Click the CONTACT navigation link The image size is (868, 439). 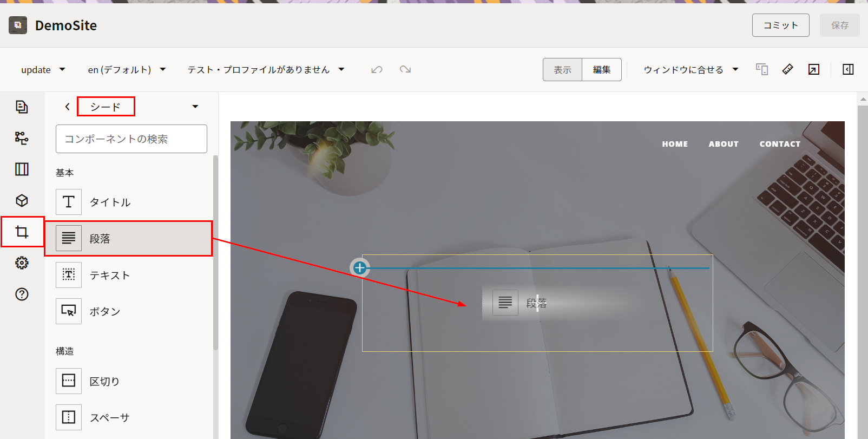tap(780, 144)
